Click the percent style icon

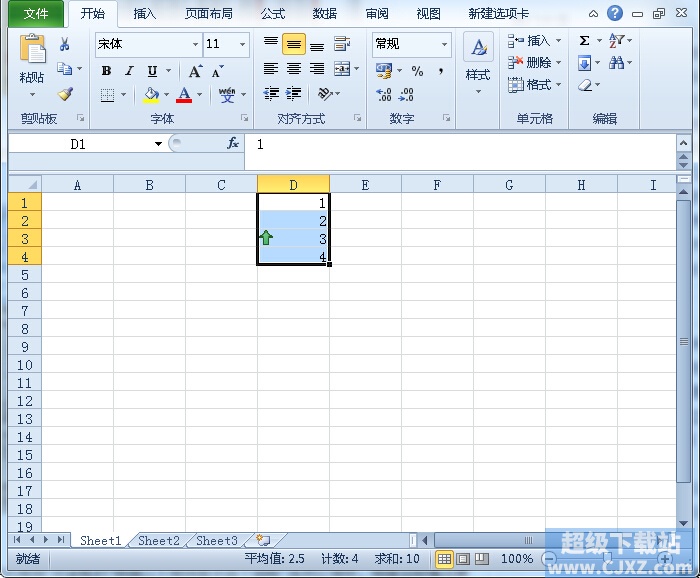[417, 71]
